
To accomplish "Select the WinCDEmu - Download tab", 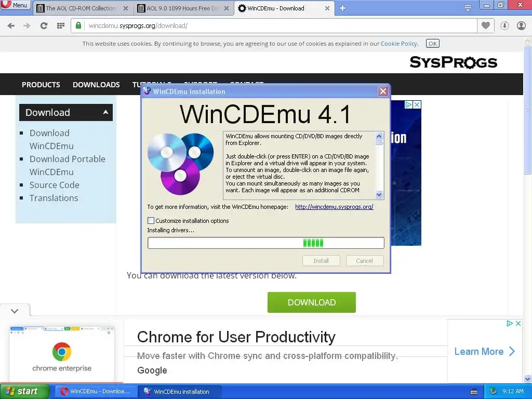I will [284, 8].
